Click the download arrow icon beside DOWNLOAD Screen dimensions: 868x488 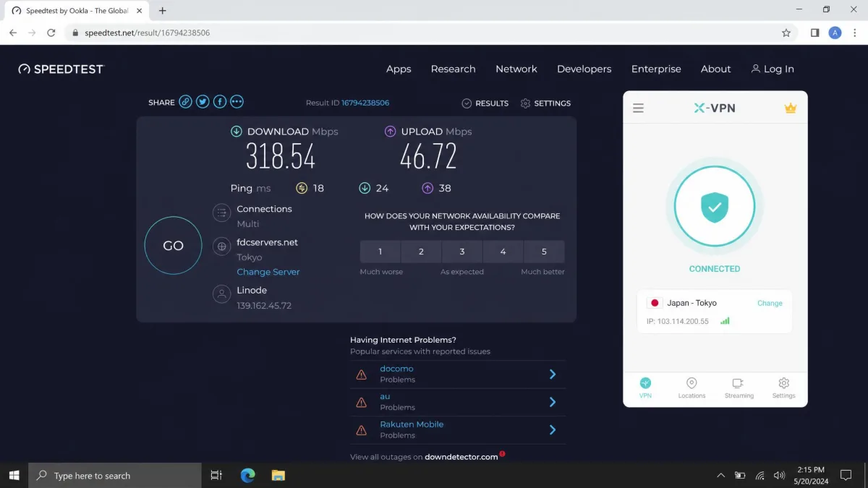point(236,132)
